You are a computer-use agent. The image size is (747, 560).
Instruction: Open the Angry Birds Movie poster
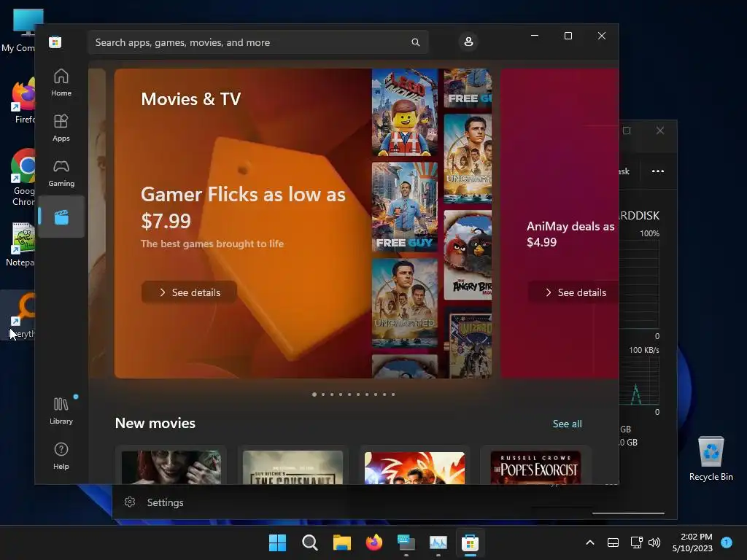(468, 255)
